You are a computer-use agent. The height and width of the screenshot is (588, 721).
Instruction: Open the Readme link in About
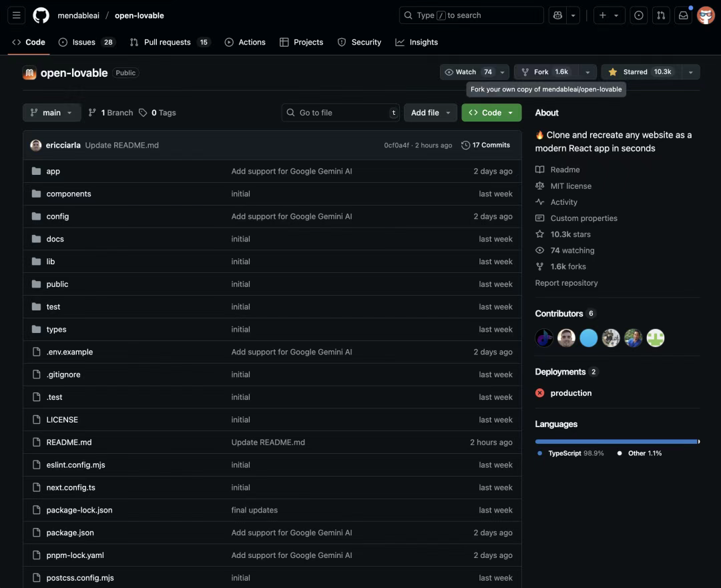(557, 170)
